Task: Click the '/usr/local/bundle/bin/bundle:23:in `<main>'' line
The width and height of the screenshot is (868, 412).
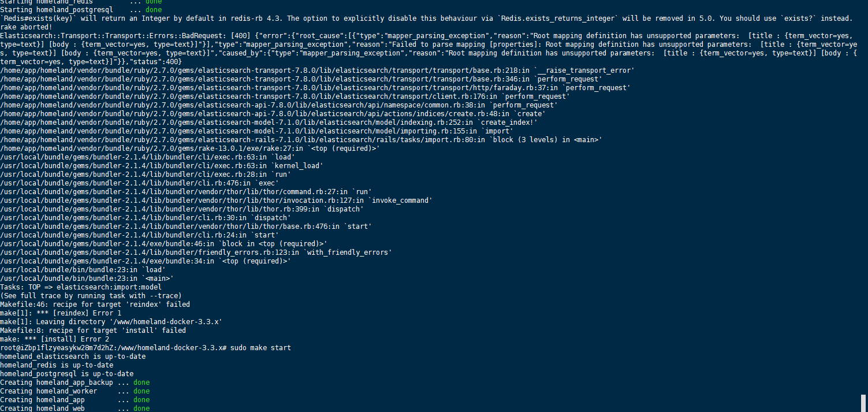Action: pos(87,279)
